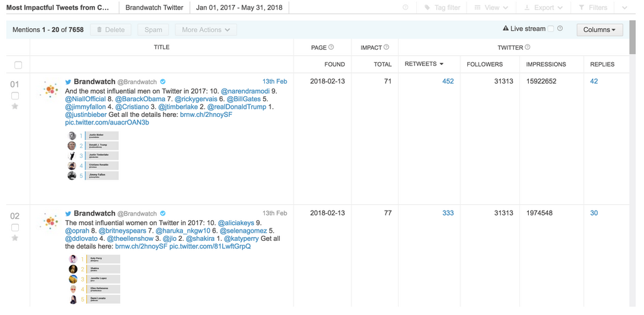Open the influential men tweet image thumbnail
The height and width of the screenshot is (315, 644).
click(92, 155)
